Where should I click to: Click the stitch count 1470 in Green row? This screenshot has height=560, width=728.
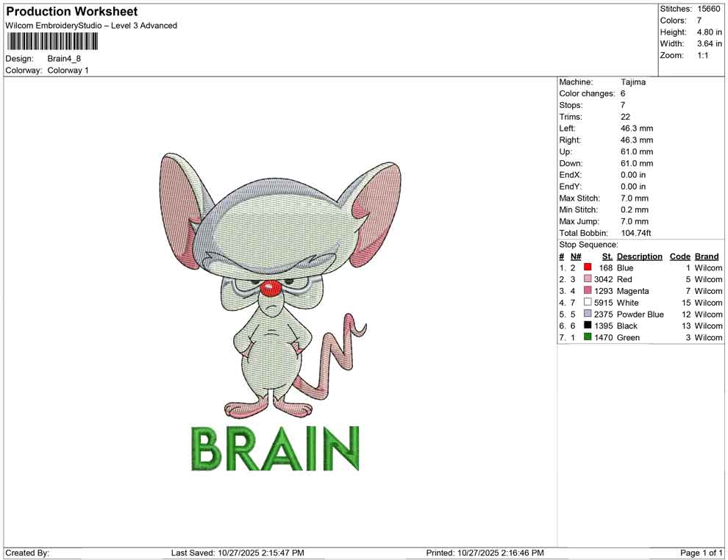(x=604, y=337)
